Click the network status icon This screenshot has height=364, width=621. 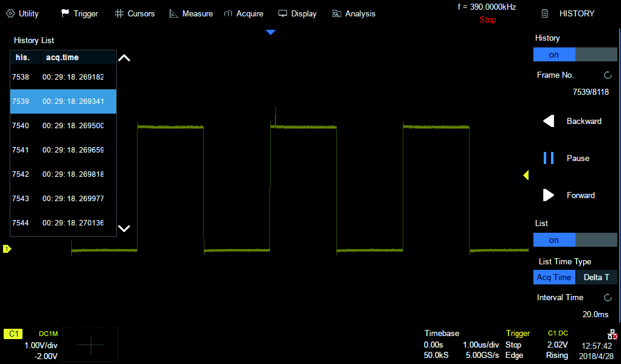coord(612,334)
